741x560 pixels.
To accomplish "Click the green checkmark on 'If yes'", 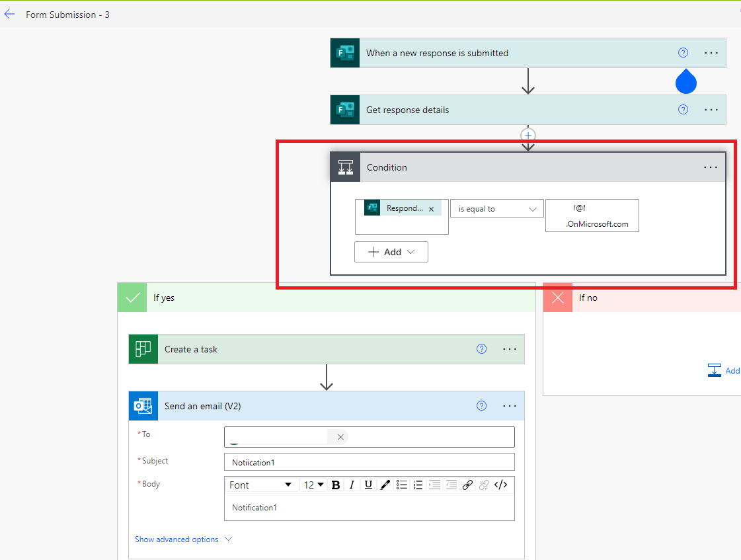I will tap(132, 298).
